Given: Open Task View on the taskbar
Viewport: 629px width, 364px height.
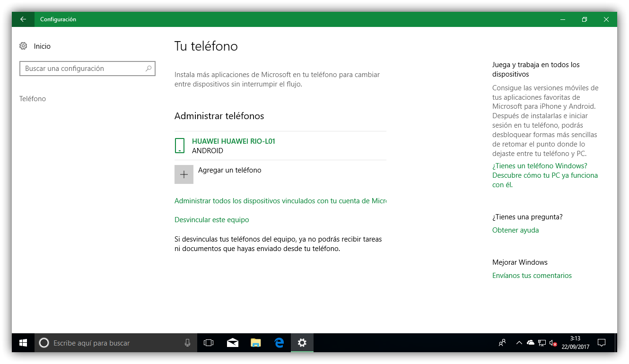Looking at the screenshot, I should [x=209, y=343].
